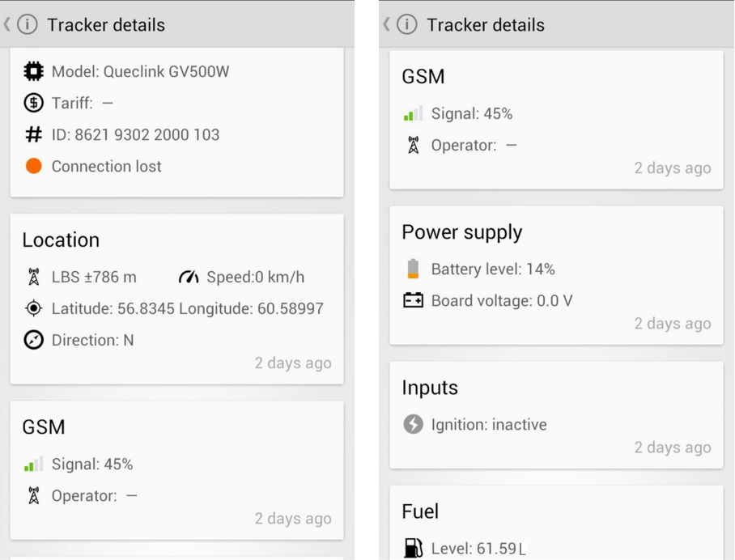The height and width of the screenshot is (560, 735).
Task: Click info icon in right Tracker details
Action: coord(407,24)
